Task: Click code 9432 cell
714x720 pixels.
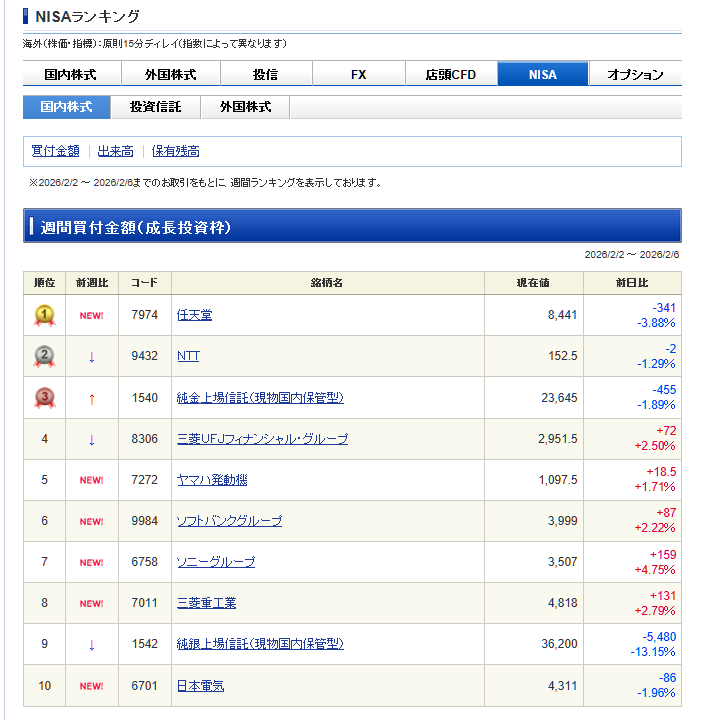Action: (145, 356)
